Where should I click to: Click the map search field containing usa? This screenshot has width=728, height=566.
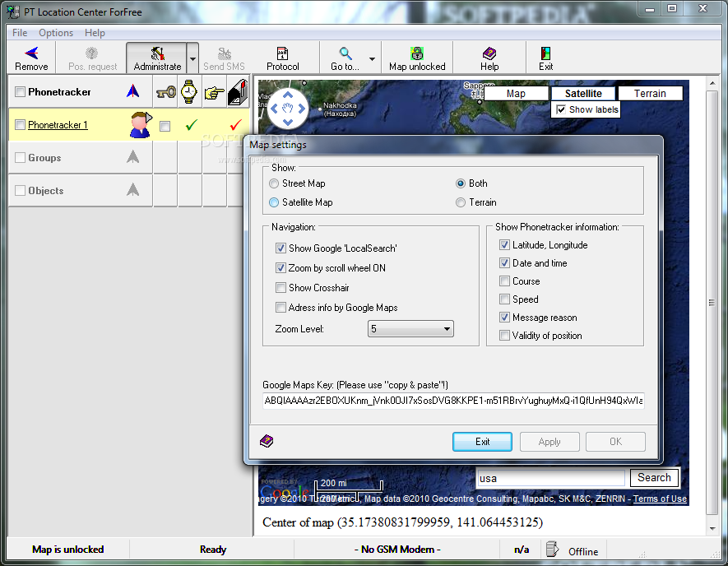pyautogui.click(x=551, y=478)
